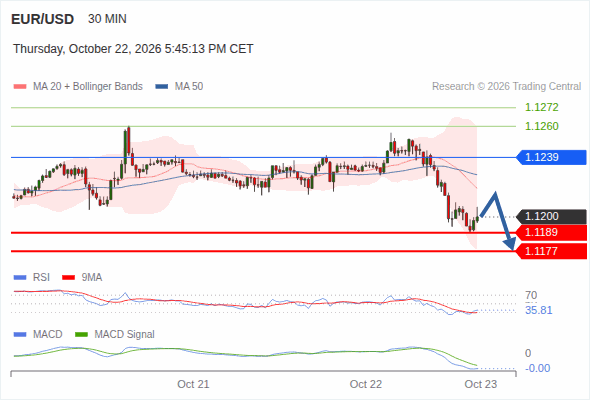This screenshot has width=590, height=400.
Task: Select the 1.1239 blue pivot price tag
Action: 551,157
